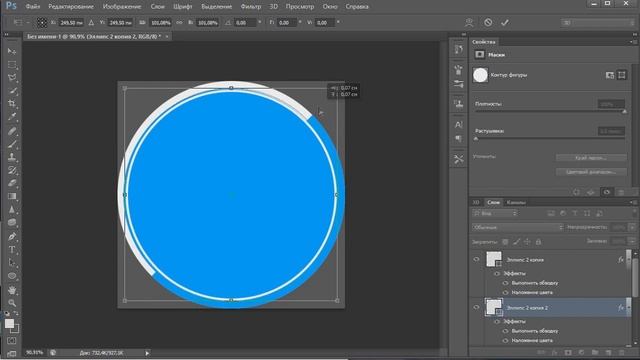Open the Layers panel flyout menu
640x360 pixels.
pyautogui.click(x=633, y=202)
